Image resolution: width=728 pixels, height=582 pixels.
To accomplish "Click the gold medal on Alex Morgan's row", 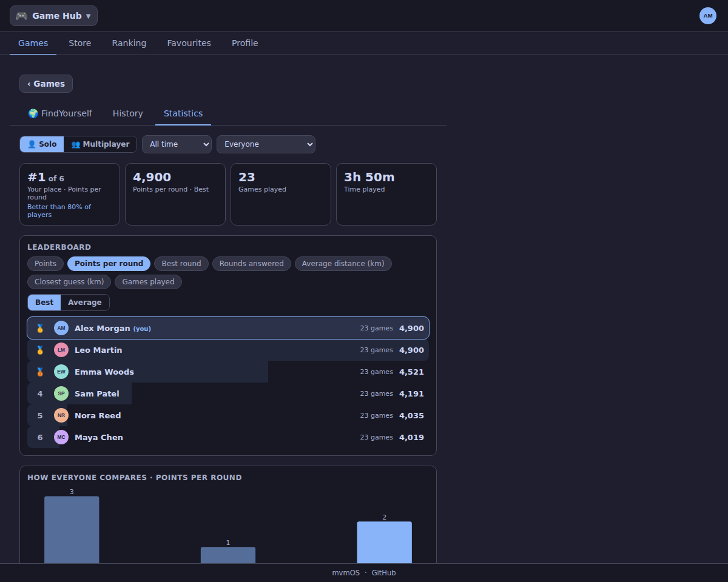I will coord(40,328).
